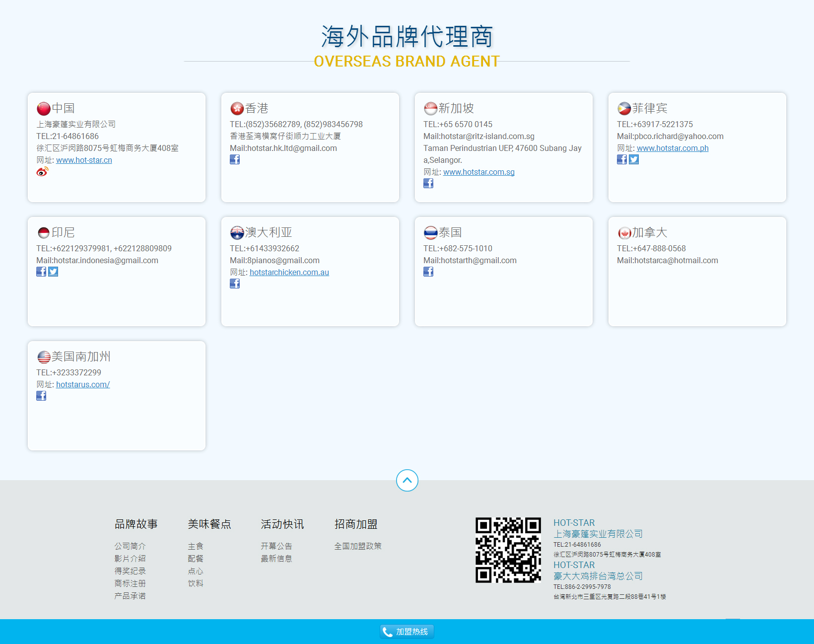Screen dimensions: 814x644
Task: Open the Twitter icon in the 印尼 card
Action: coord(53,272)
